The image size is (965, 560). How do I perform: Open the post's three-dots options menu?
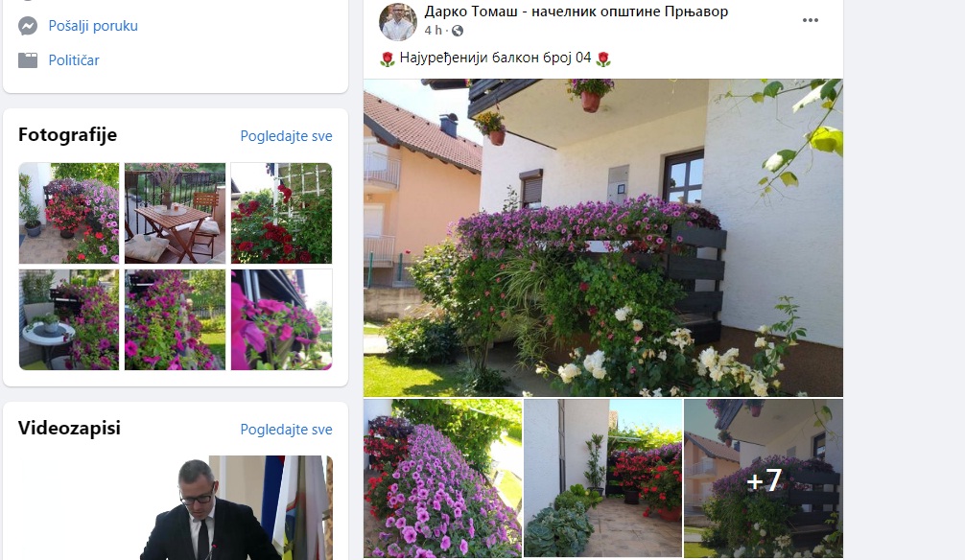810,20
